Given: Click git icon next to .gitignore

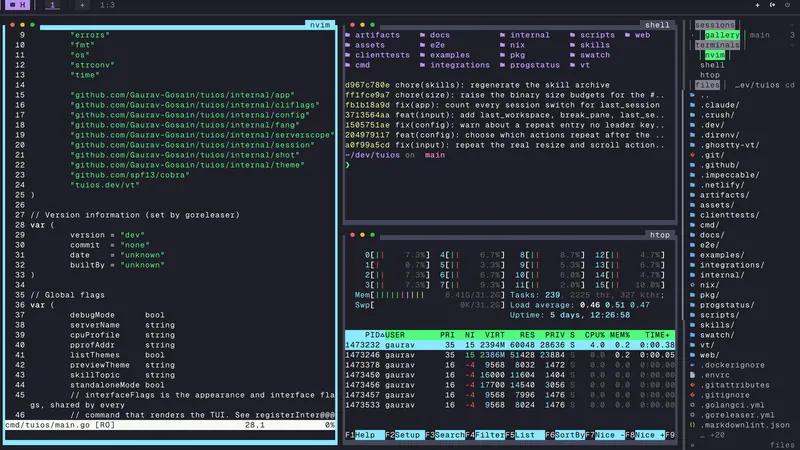Looking at the screenshot, I should [692, 395].
